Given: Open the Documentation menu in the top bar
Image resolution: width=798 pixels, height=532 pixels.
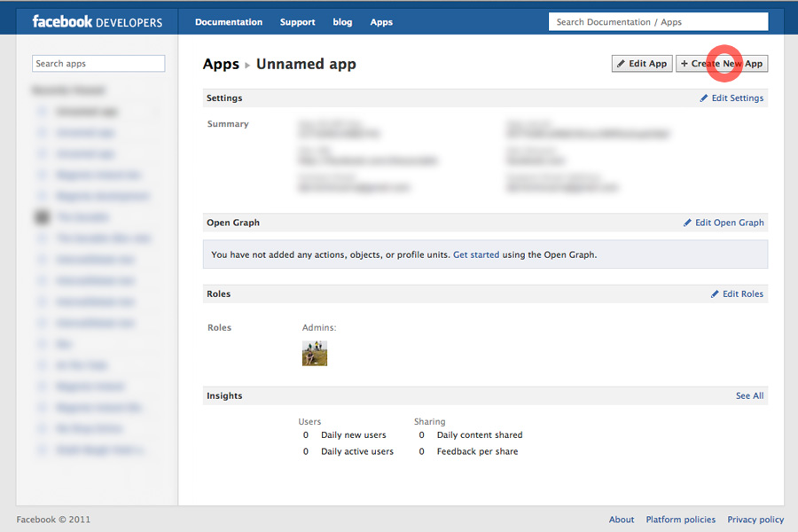Looking at the screenshot, I should tap(229, 22).
